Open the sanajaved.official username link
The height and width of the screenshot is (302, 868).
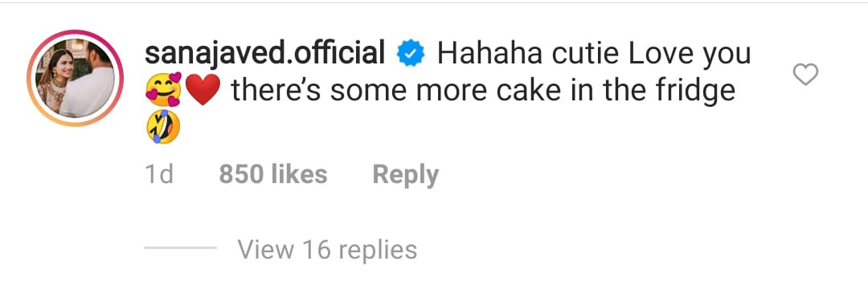(x=264, y=54)
